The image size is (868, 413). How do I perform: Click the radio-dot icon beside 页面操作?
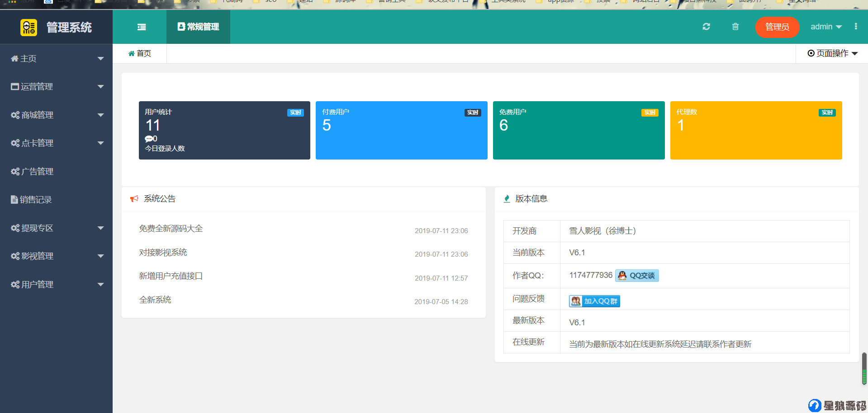(811, 53)
